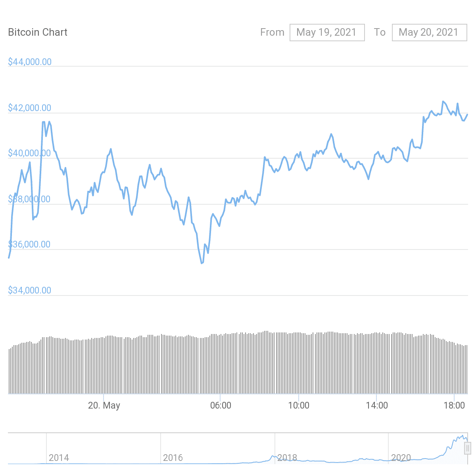
Task: Click the 18:00 time axis label
Action: [454, 405]
